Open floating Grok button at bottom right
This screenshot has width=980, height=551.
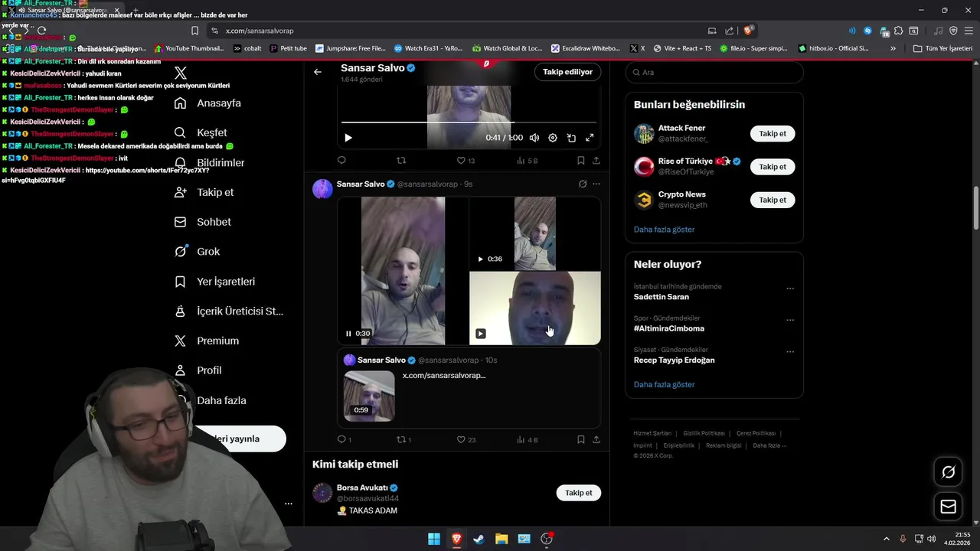pos(948,472)
